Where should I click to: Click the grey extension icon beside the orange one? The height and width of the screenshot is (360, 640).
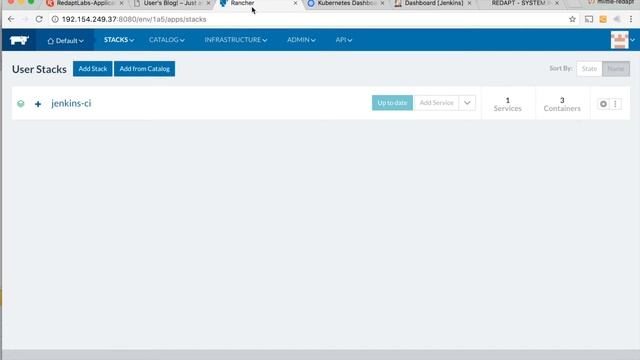tap(617, 19)
